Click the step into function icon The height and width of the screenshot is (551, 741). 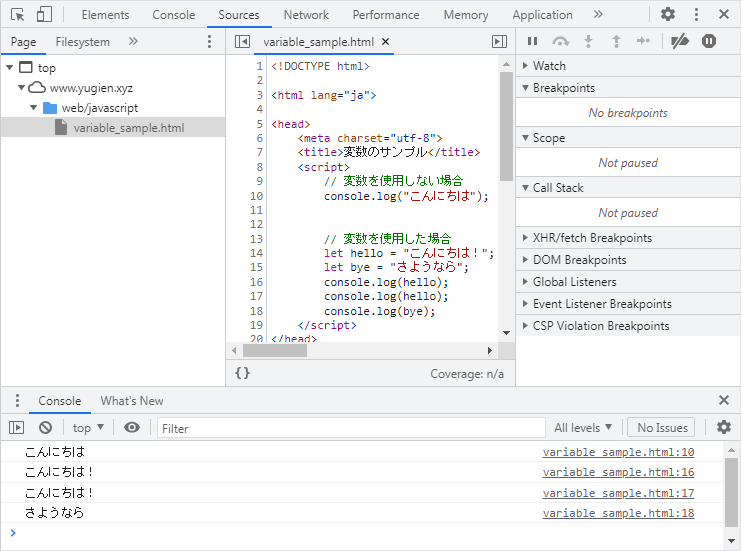pyautogui.click(x=588, y=41)
